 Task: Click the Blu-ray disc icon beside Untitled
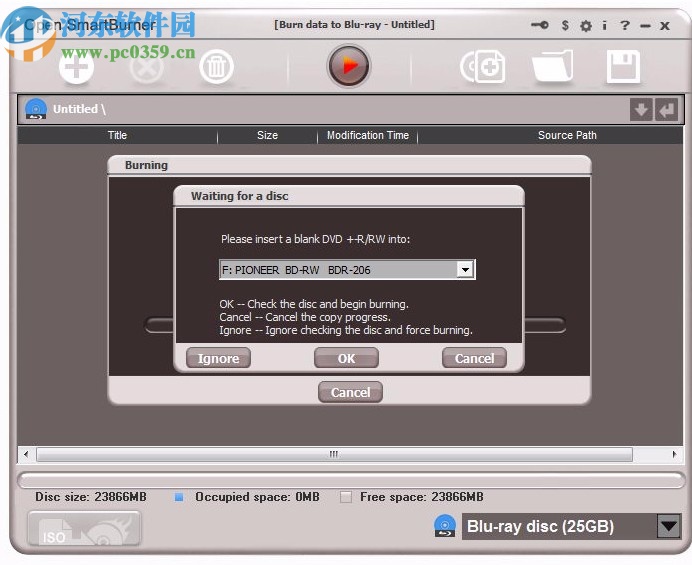coord(36,109)
